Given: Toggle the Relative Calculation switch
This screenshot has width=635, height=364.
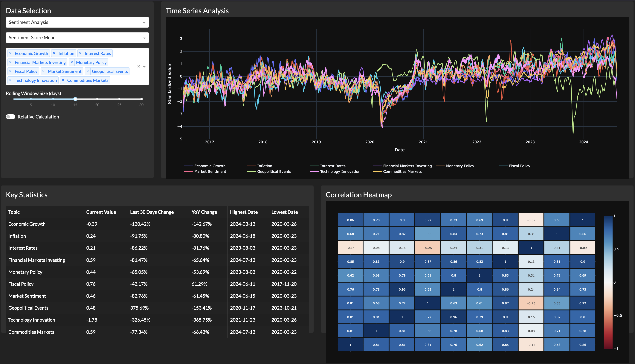Looking at the screenshot, I should coord(10,117).
